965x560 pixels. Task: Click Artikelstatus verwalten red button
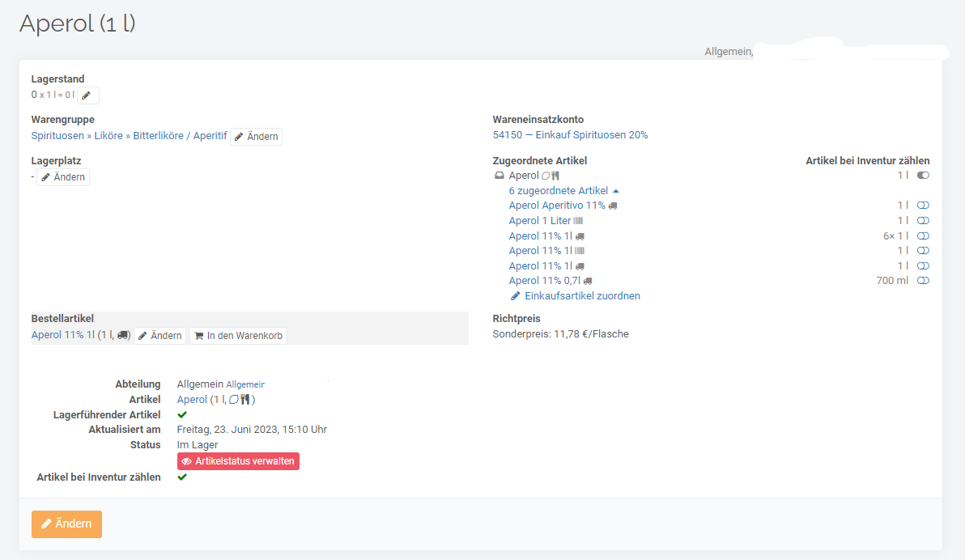pyautogui.click(x=238, y=461)
